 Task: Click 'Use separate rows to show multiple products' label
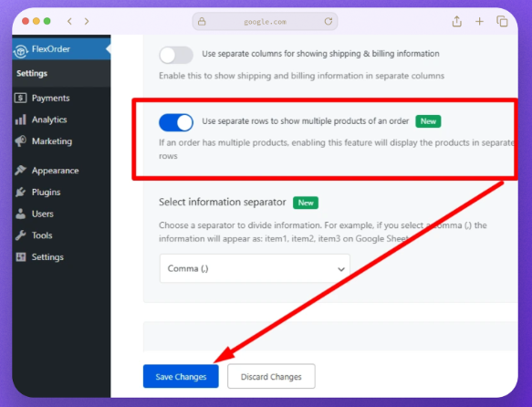pyautogui.click(x=306, y=121)
